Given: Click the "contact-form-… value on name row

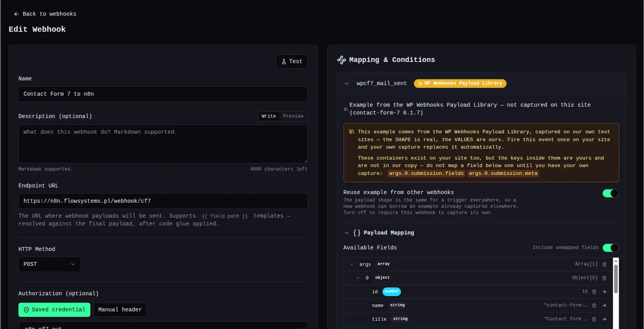Looking at the screenshot, I should (x=565, y=305).
